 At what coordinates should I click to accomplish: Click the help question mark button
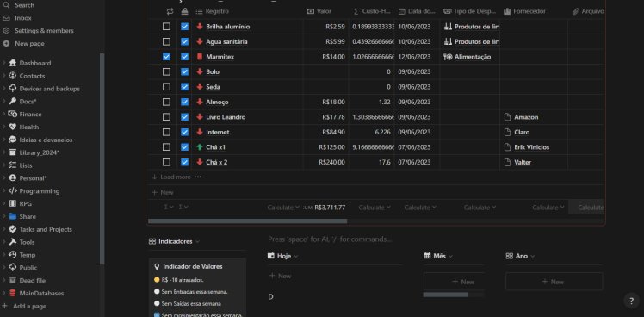coord(631,301)
